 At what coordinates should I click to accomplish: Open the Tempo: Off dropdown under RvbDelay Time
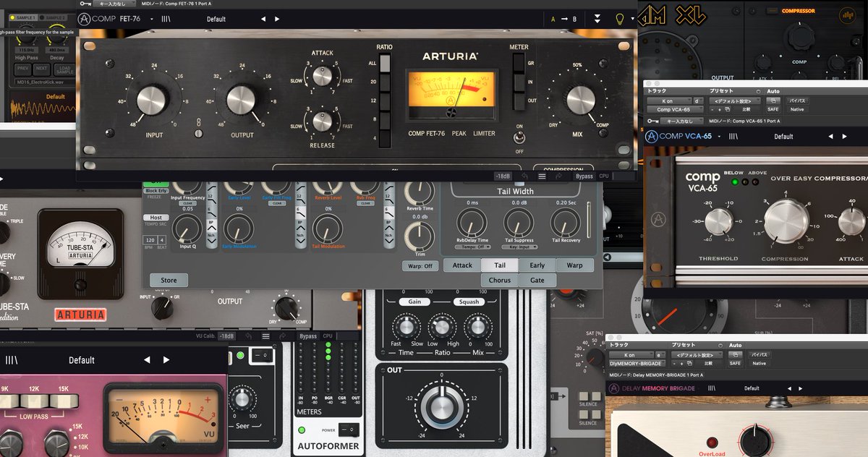(x=472, y=247)
